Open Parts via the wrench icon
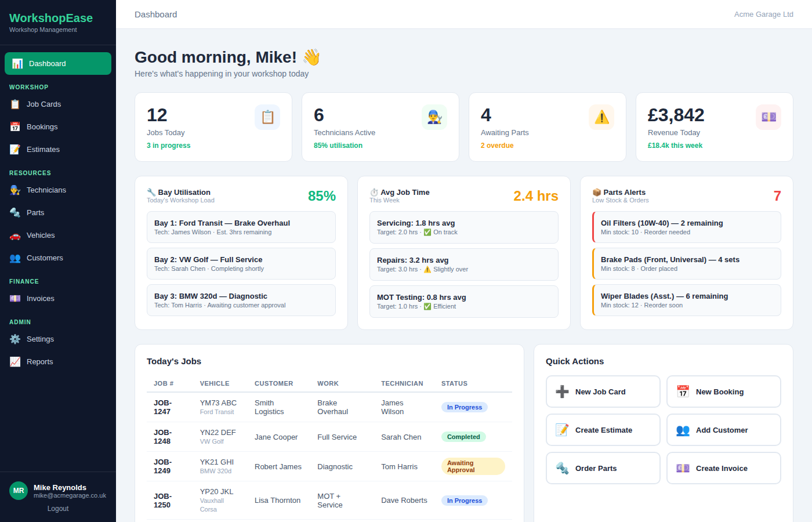The height and width of the screenshot is (522, 812). pyautogui.click(x=16, y=212)
